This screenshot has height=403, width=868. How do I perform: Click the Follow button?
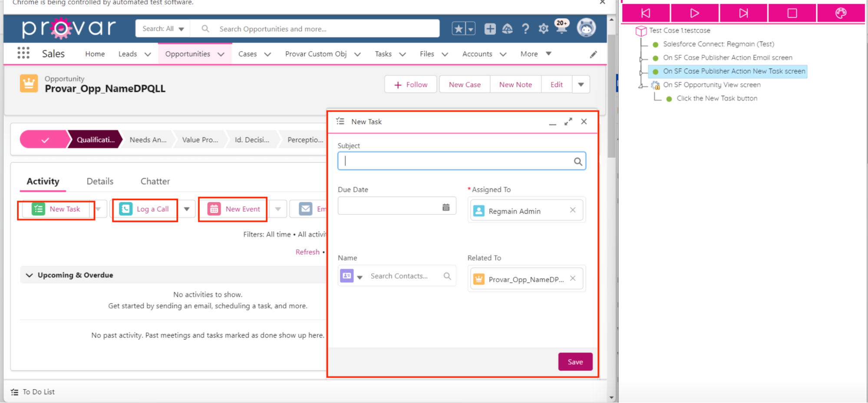[x=411, y=84]
